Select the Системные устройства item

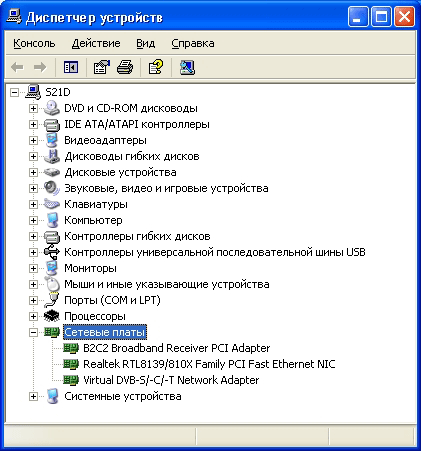click(123, 396)
